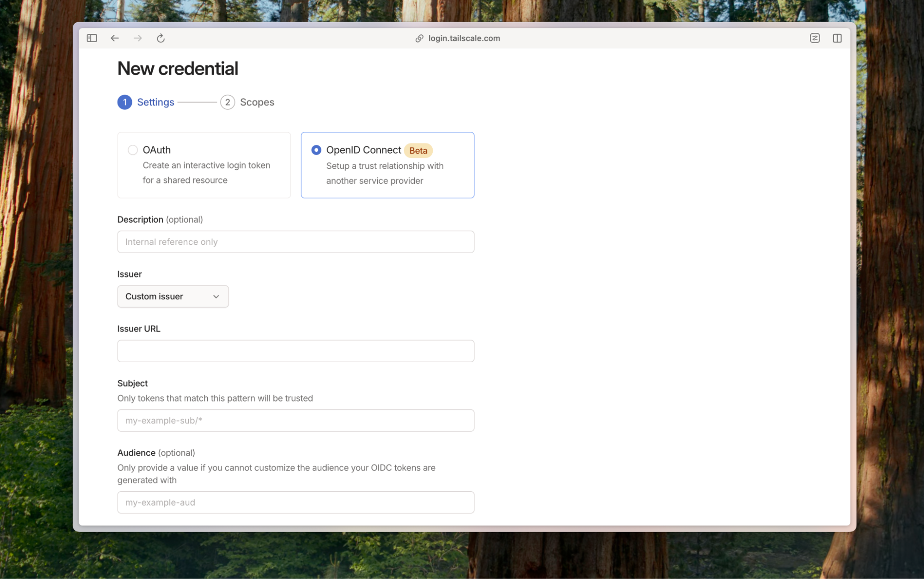The image size is (924, 579).
Task: Open the browser settings sliders icon
Action: pyautogui.click(x=815, y=38)
